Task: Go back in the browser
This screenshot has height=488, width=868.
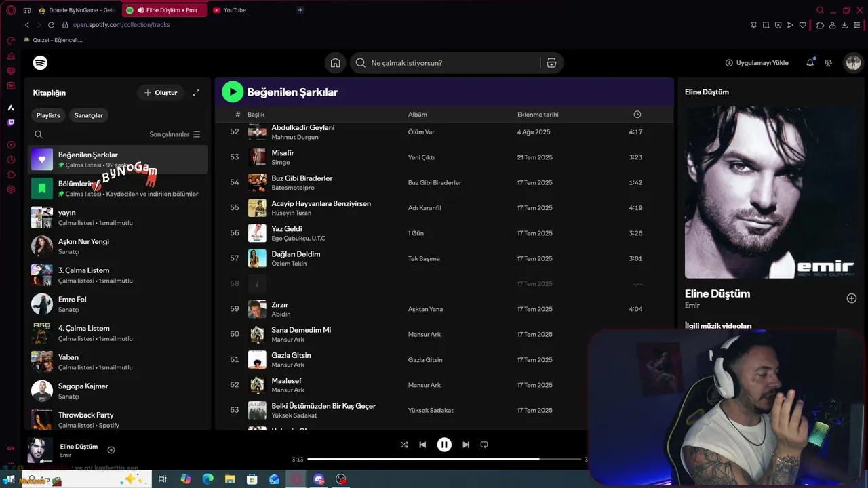Action: point(27,25)
